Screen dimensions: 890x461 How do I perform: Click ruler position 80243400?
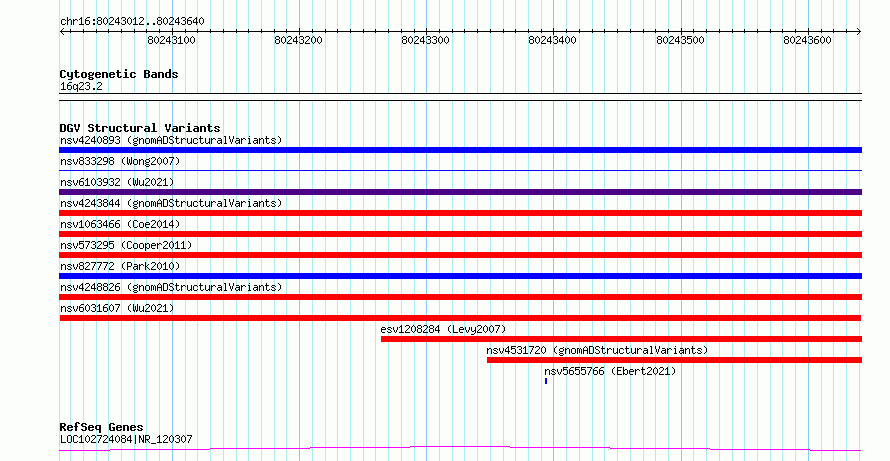pos(552,40)
